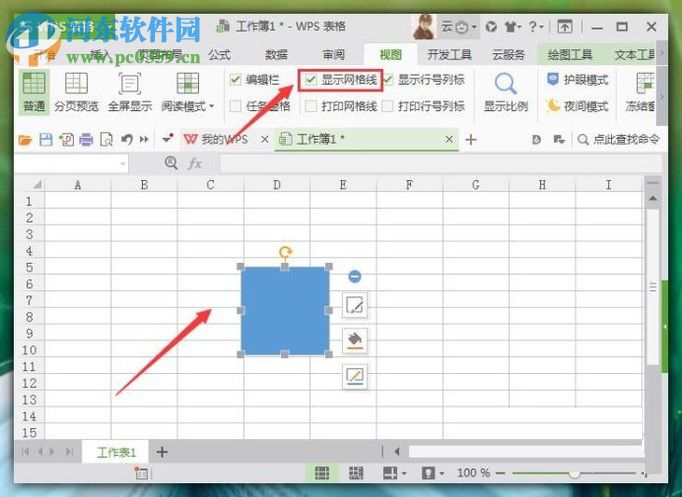682x497 pixels.
Task: Expand the Reading Mode (阅读模式) dropdown arrow
Action: 212,106
